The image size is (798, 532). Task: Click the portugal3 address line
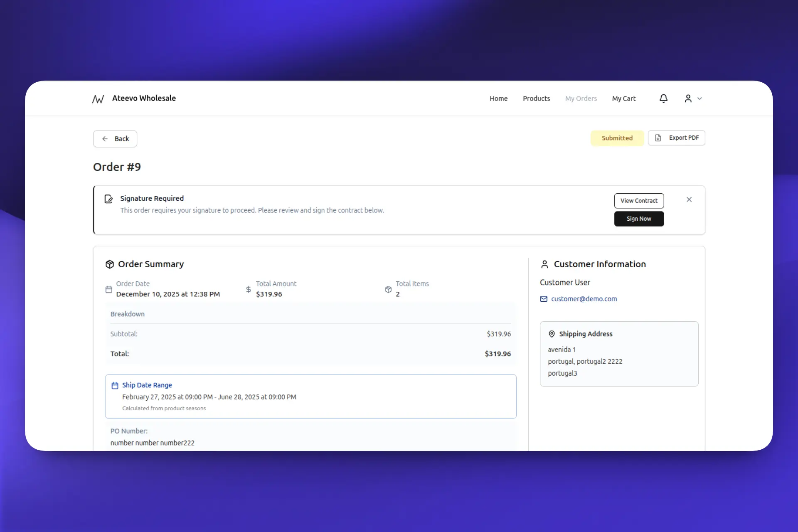(562, 373)
